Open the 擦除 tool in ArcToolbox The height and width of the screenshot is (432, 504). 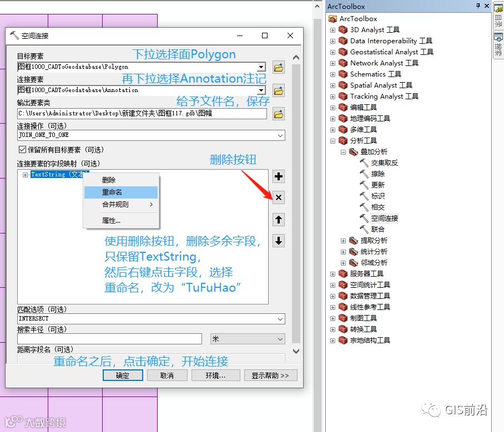[377, 174]
